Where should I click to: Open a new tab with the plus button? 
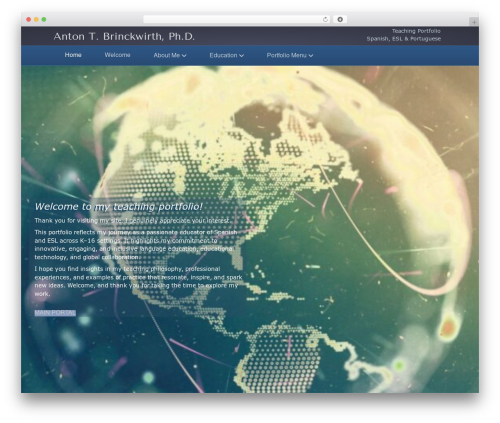(474, 22)
